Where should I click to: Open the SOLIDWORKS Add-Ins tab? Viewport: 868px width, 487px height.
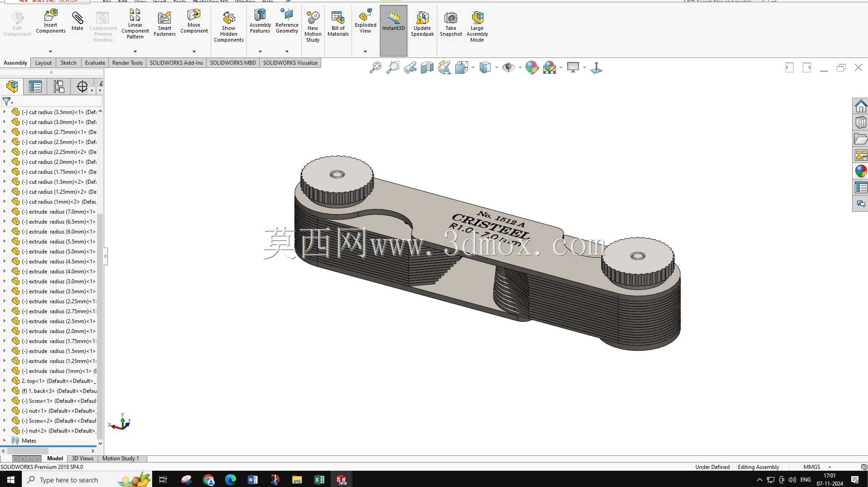(176, 63)
